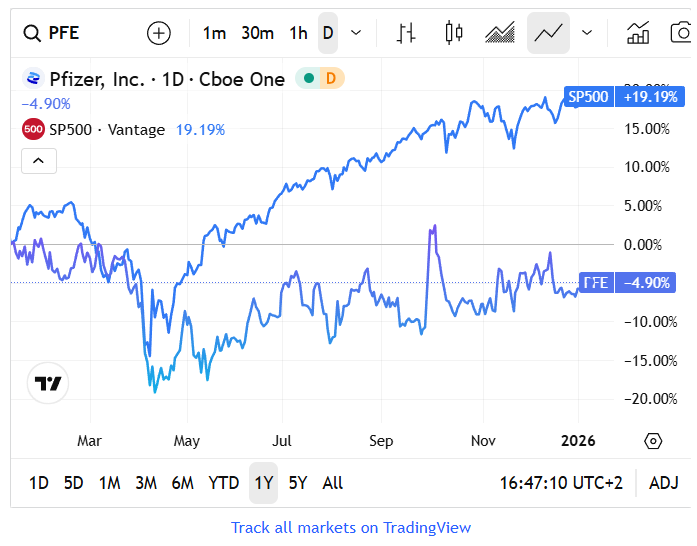This screenshot has width=697, height=546.
Task: Click the PFE symbol search field
Action: pos(66,33)
